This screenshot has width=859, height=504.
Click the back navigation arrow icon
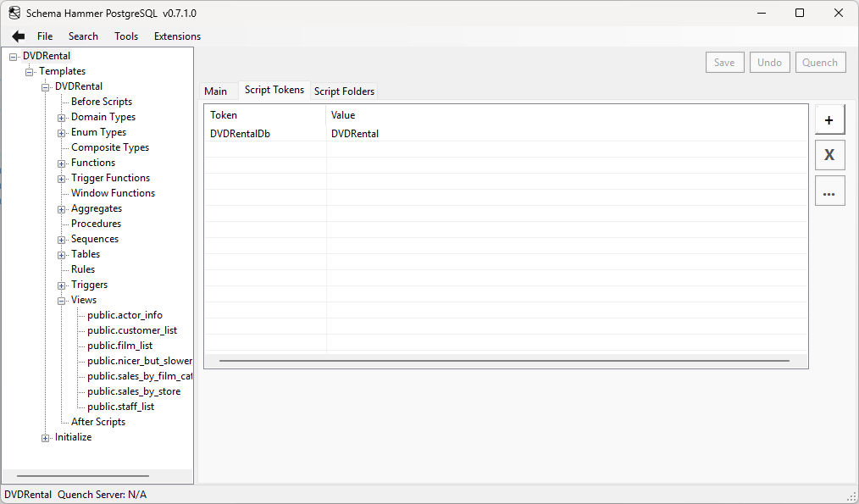17,36
